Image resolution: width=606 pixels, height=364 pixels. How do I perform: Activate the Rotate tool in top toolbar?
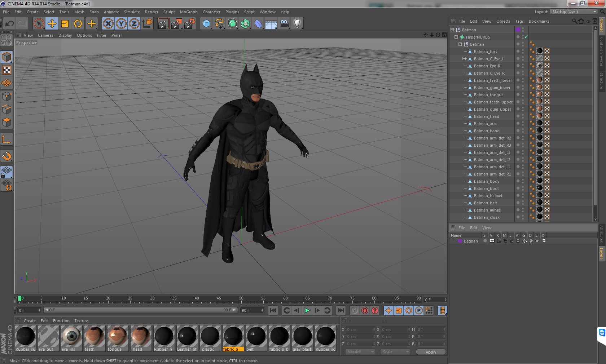pos(78,24)
